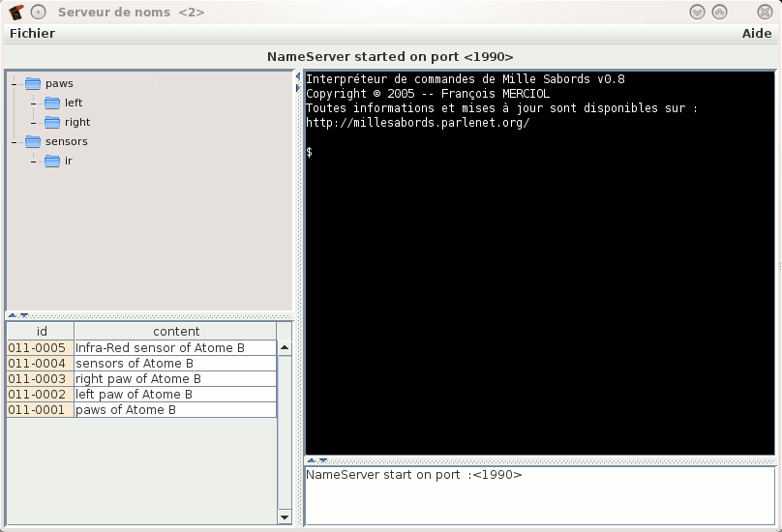This screenshot has width=782, height=532.
Task: Click the down arrow on the console/log divider
Action: [322, 460]
